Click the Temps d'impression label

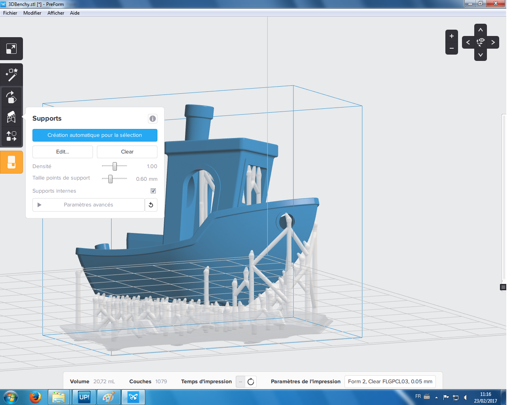pos(206,382)
